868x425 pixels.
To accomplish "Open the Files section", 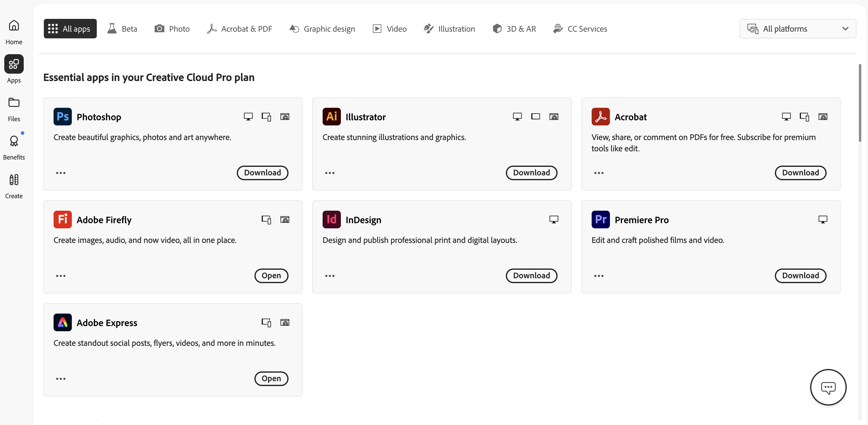I will [14, 108].
